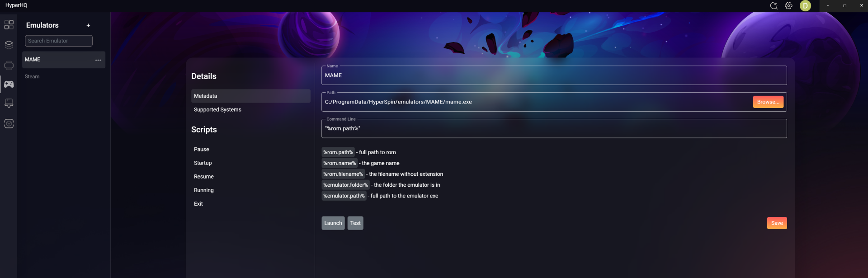Open the Metadata details section

coord(250,96)
